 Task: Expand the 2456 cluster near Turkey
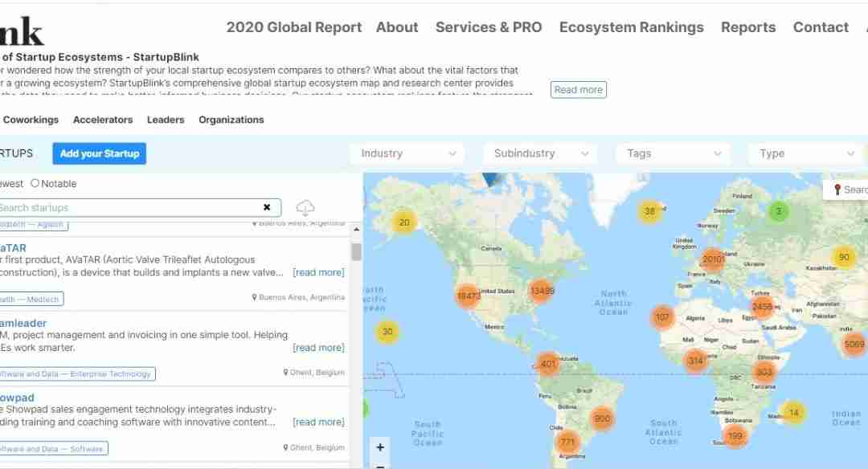point(762,307)
